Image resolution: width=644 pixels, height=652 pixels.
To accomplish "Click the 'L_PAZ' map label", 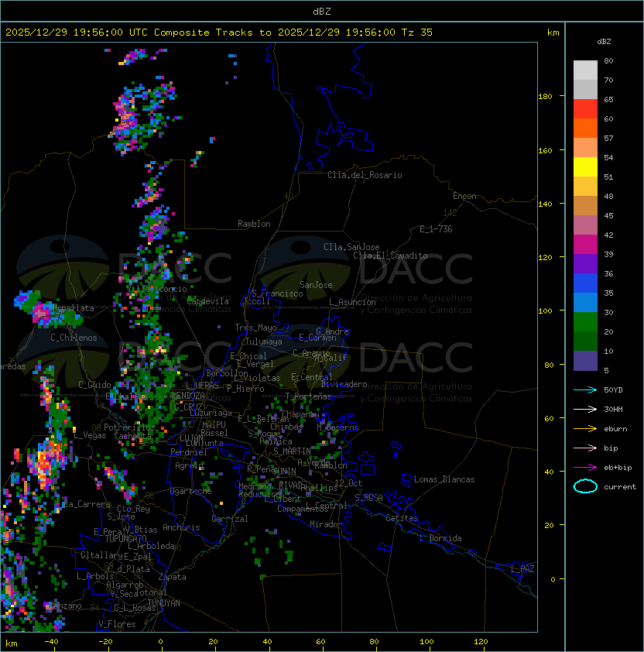I will coord(522,569).
